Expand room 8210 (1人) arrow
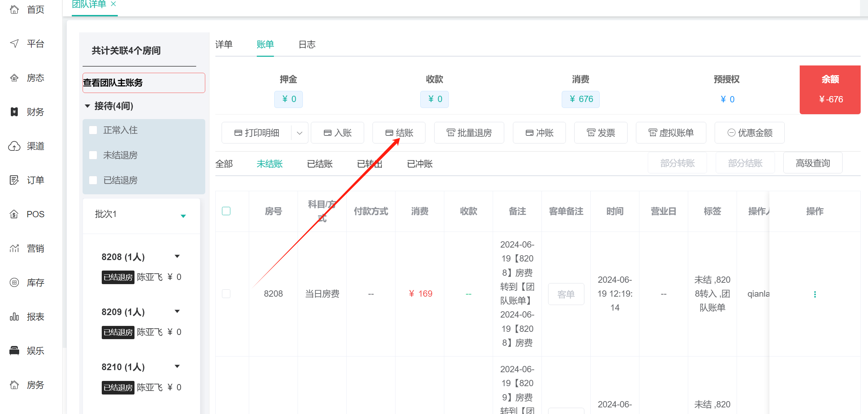This screenshot has width=868, height=414. (x=177, y=367)
